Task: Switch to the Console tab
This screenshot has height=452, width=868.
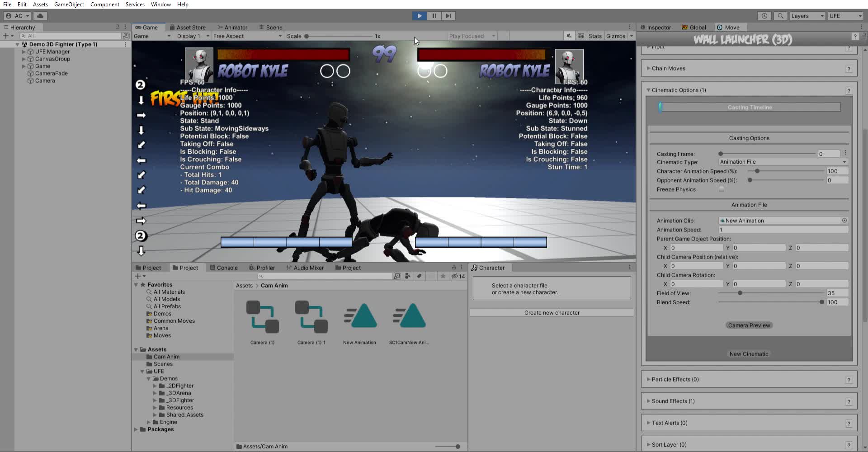Action: 226,267
